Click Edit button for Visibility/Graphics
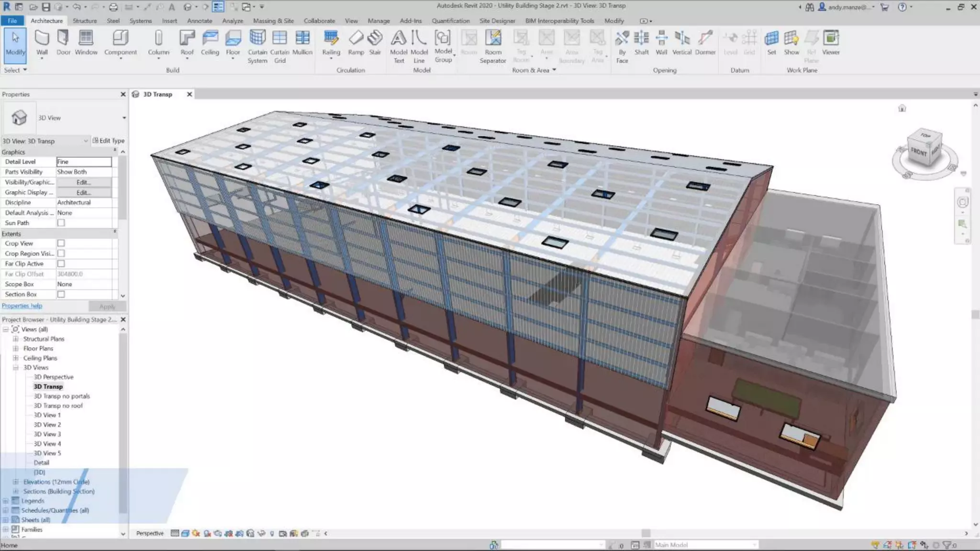 84,182
